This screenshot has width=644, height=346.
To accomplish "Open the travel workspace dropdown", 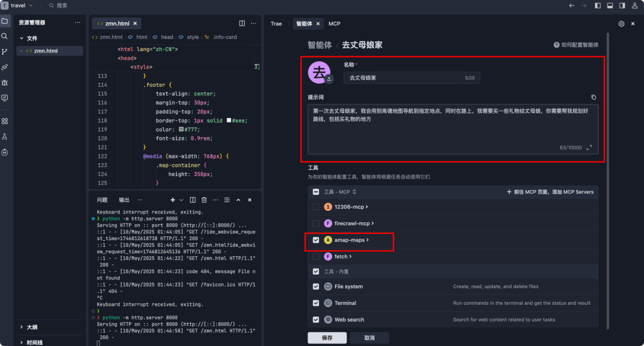I will 31,5.
